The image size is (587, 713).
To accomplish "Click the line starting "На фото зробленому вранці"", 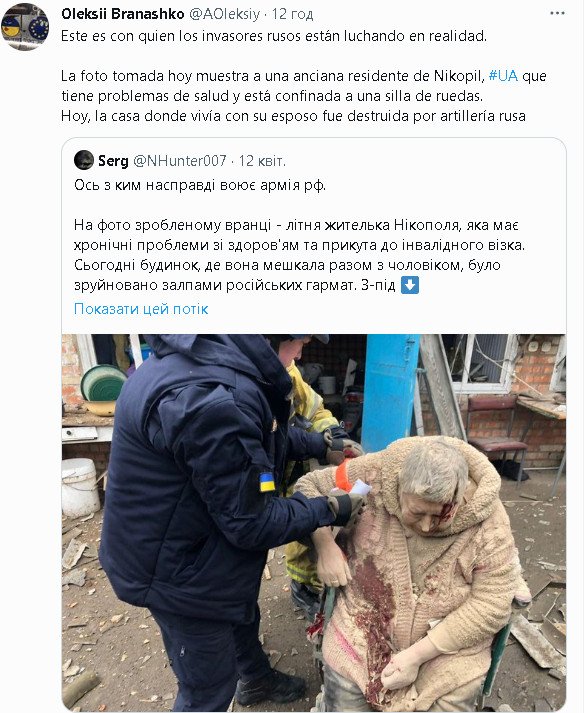I will [296, 225].
